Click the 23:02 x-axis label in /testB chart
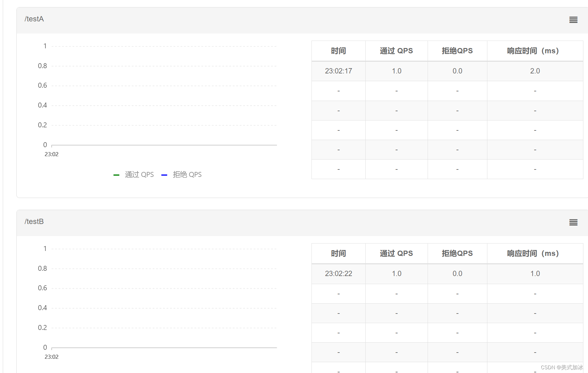This screenshot has height=373, width=588. (51, 357)
